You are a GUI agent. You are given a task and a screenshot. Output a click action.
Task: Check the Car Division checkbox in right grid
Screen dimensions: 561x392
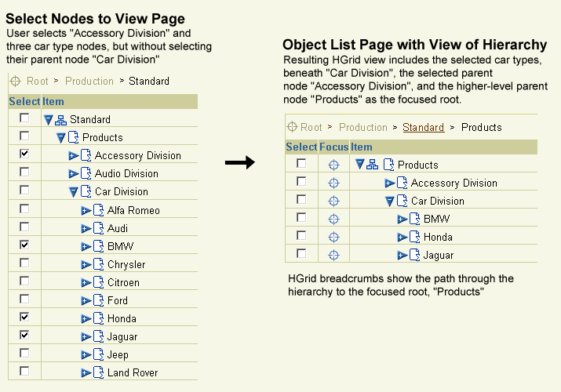coord(301,199)
